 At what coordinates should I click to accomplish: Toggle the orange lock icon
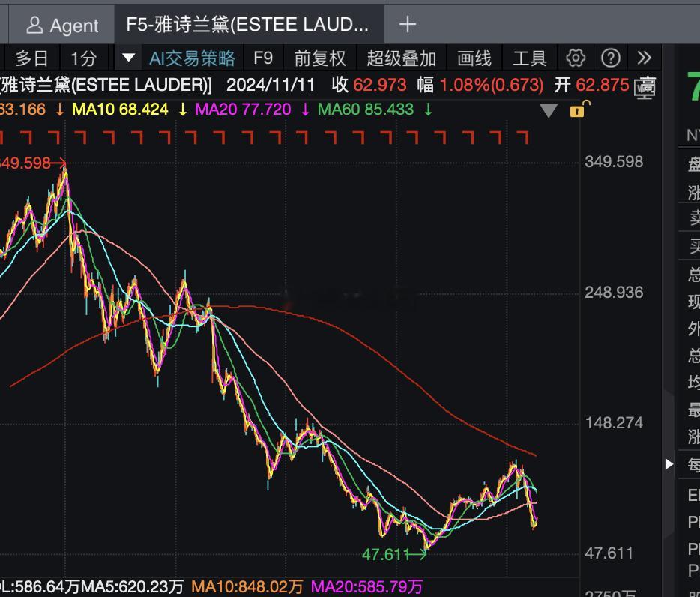[x=579, y=109]
